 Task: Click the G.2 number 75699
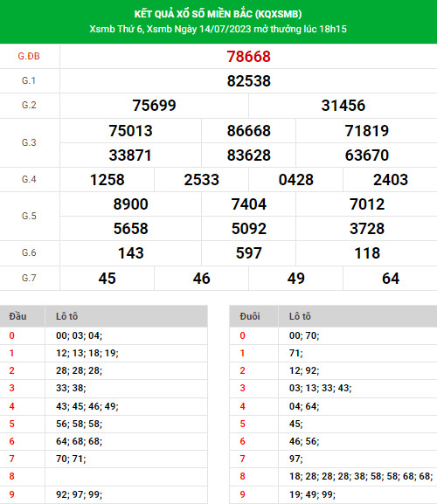154,106
